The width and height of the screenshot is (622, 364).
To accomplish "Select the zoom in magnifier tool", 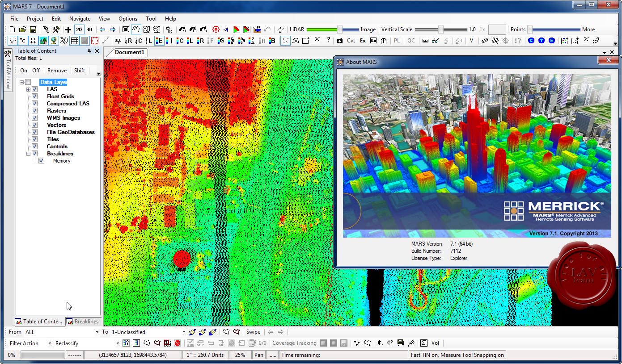I will pyautogui.click(x=146, y=29).
